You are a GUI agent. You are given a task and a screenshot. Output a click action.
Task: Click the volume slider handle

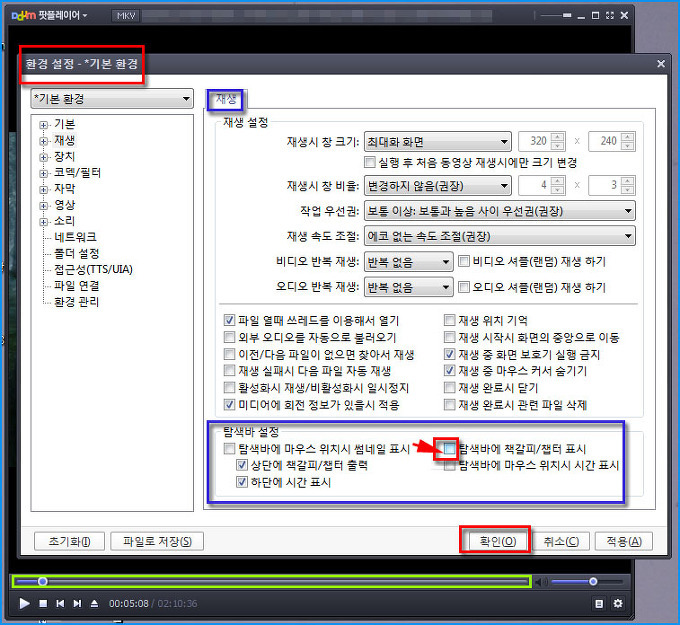coord(593,581)
